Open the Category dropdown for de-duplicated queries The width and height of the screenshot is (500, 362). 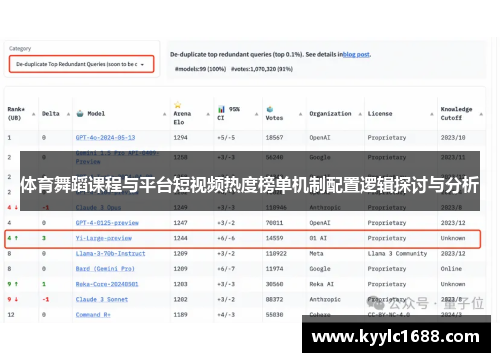point(81,64)
